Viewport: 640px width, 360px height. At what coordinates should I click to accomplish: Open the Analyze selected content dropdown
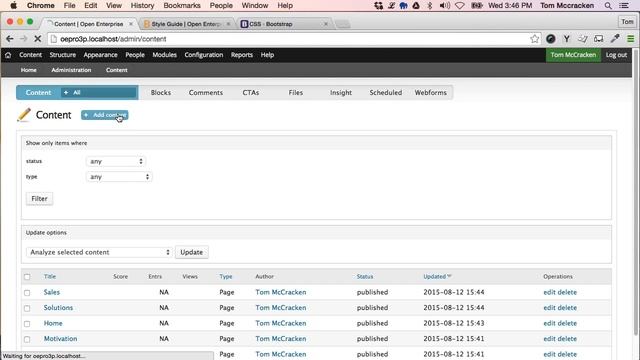point(99,252)
